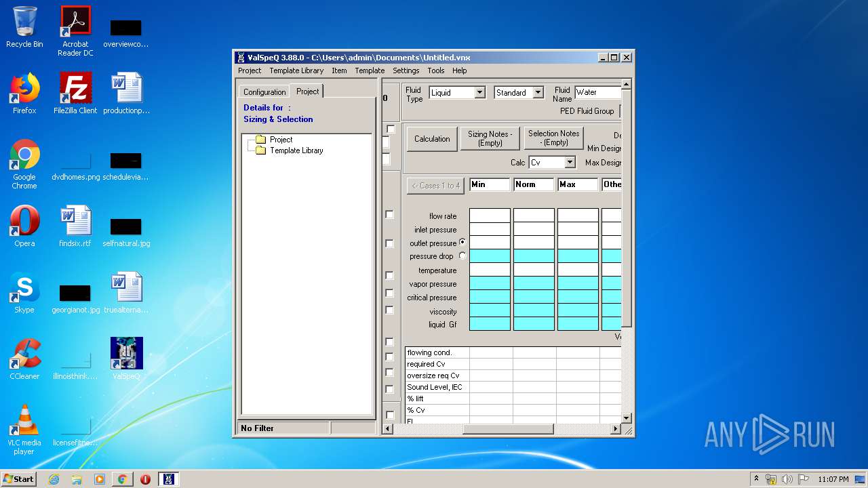Image resolution: width=868 pixels, height=488 pixels.
Task: Open the Start menu
Action: tap(18, 479)
